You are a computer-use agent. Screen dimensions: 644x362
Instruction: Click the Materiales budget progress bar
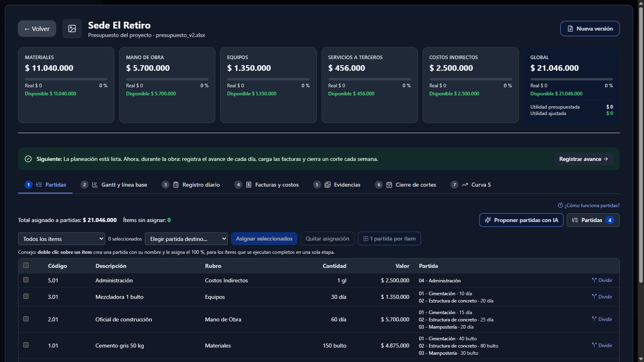(x=66, y=79)
